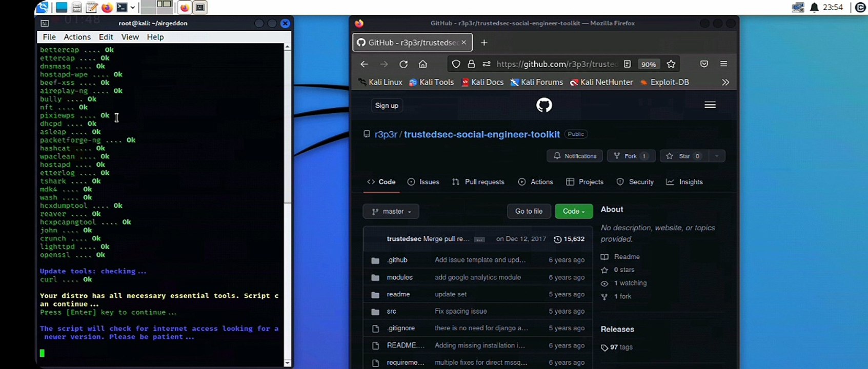The height and width of the screenshot is (369, 868).
Task: Go to the Firefox home page
Action: tap(422, 64)
